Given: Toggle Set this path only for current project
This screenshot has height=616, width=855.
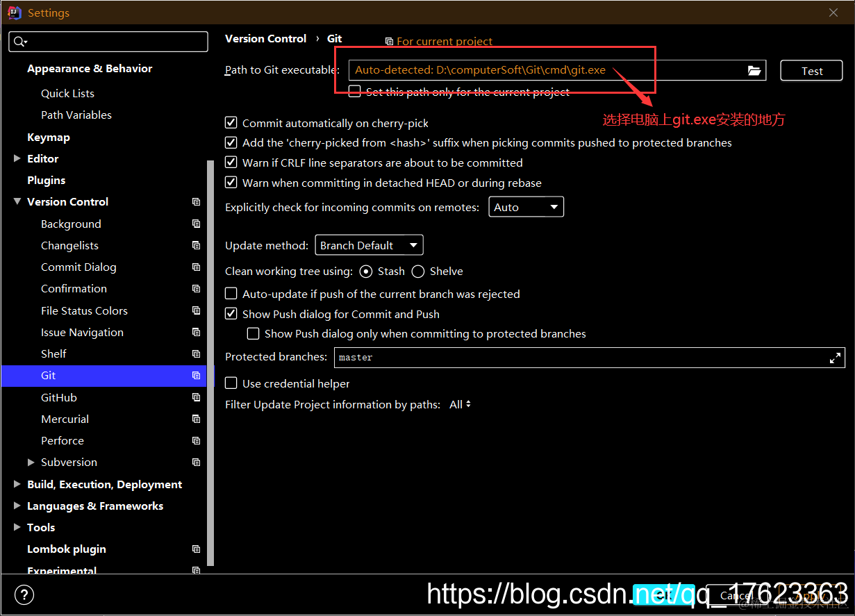Looking at the screenshot, I should [355, 91].
